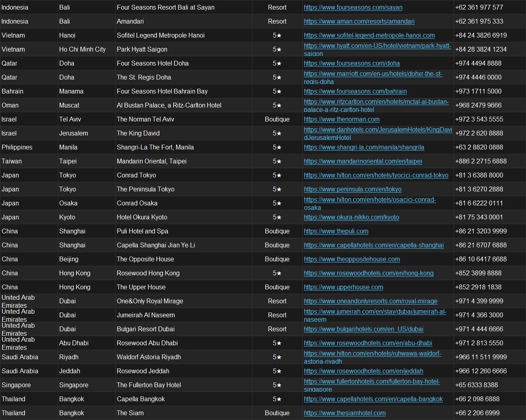The width and height of the screenshot is (526, 420).
Task: Select 'Boutique' type in The Upper House row
Action: (277, 287)
